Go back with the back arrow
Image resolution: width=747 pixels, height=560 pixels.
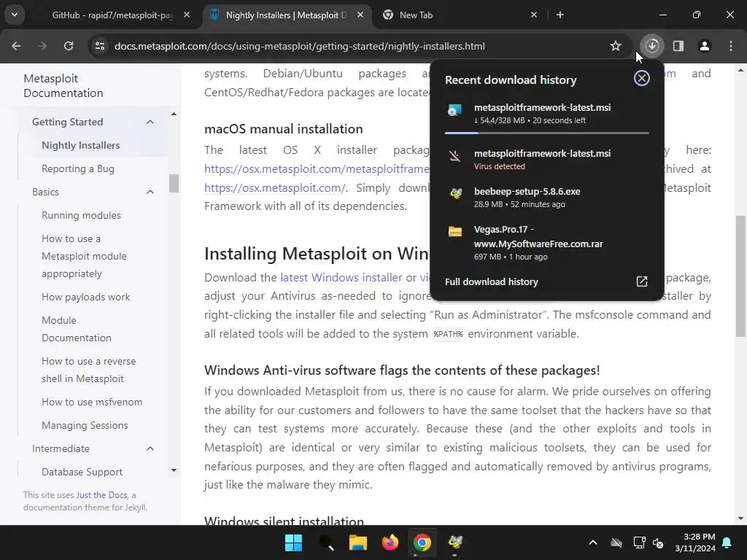click(16, 46)
